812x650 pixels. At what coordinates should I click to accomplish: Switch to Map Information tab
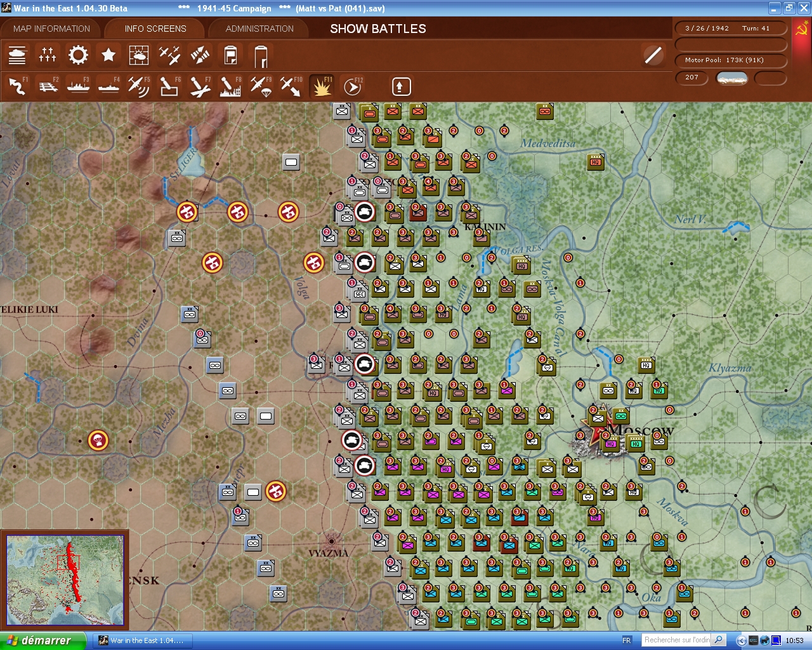point(51,29)
